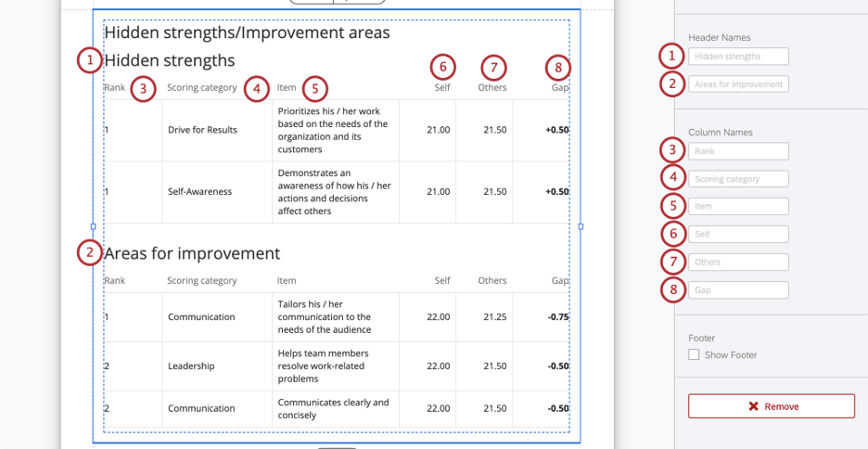The width and height of the screenshot is (868, 449).
Task: Click the 21.00 self score in Self-Awareness row
Action: pos(439,191)
